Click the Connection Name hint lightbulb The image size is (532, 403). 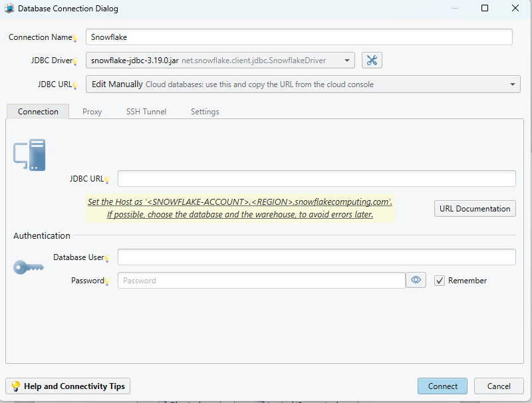[75, 39]
